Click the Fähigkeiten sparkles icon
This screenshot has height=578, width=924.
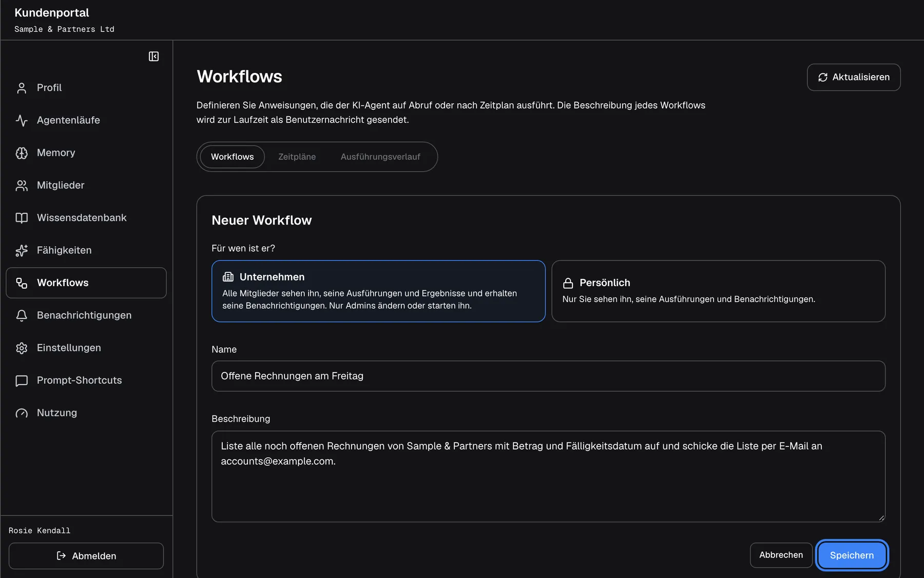(22, 250)
